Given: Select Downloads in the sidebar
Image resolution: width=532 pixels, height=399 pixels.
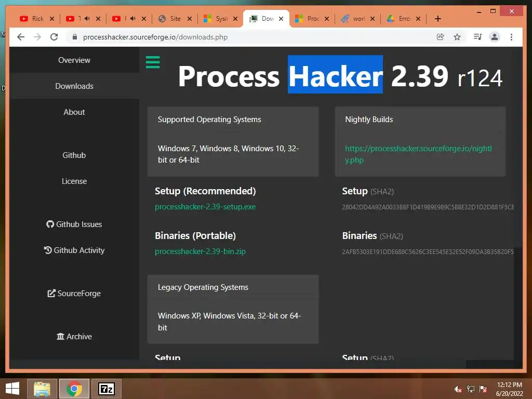Looking at the screenshot, I should click(x=74, y=86).
